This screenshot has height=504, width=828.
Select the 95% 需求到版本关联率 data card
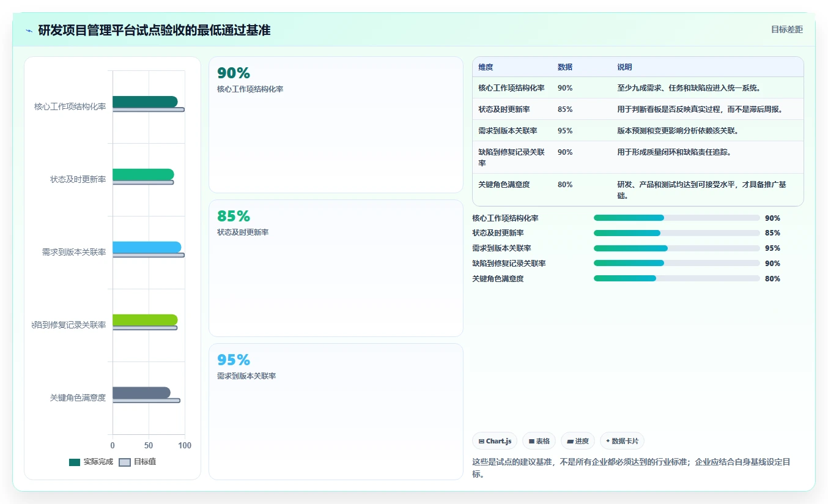[336, 412]
